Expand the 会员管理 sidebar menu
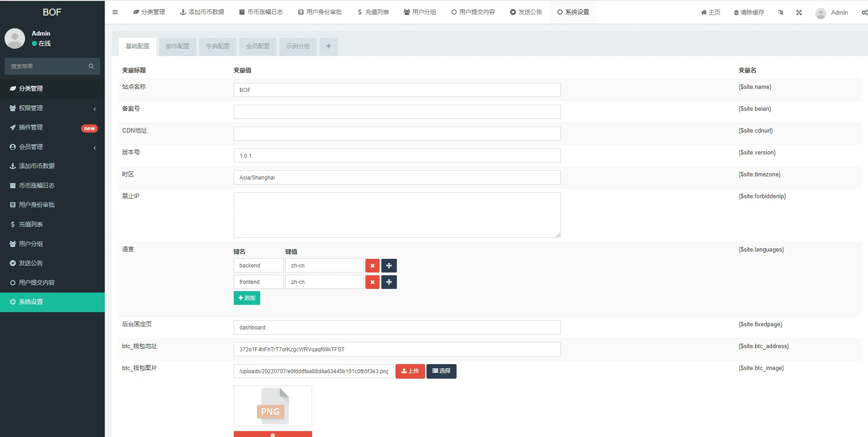Viewport: 868px width, 437px height. click(52, 147)
